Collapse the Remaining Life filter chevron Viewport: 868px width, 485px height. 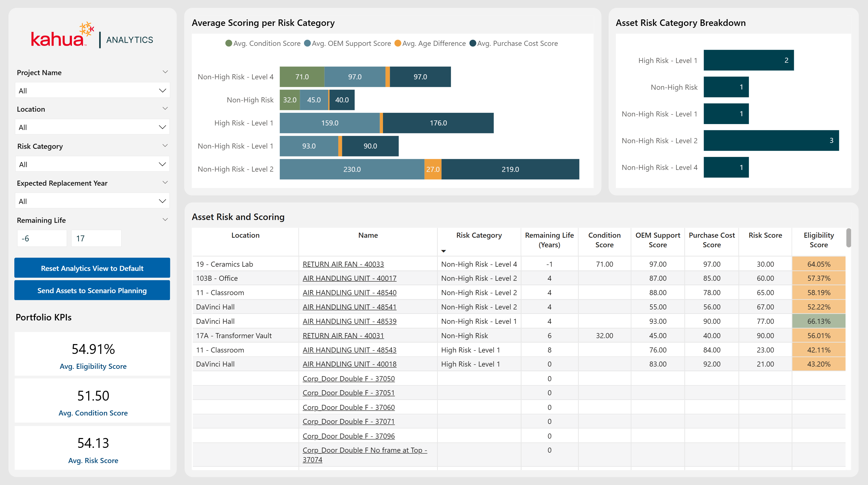coord(165,219)
